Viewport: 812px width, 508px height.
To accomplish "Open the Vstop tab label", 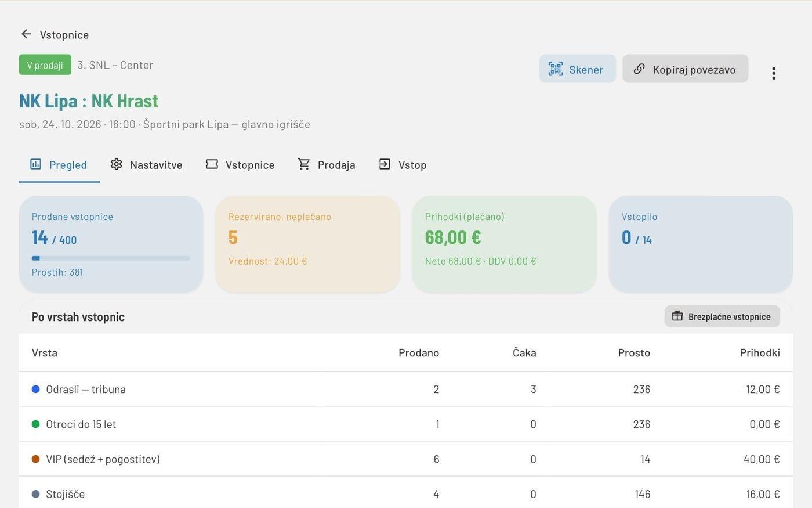I will [x=412, y=165].
